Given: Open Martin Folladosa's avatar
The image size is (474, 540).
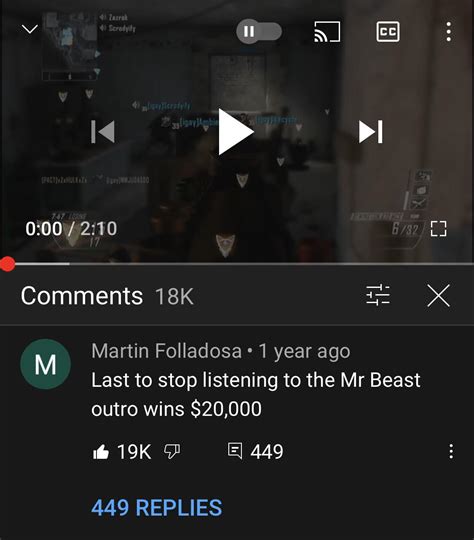Looking at the screenshot, I should 45,364.
